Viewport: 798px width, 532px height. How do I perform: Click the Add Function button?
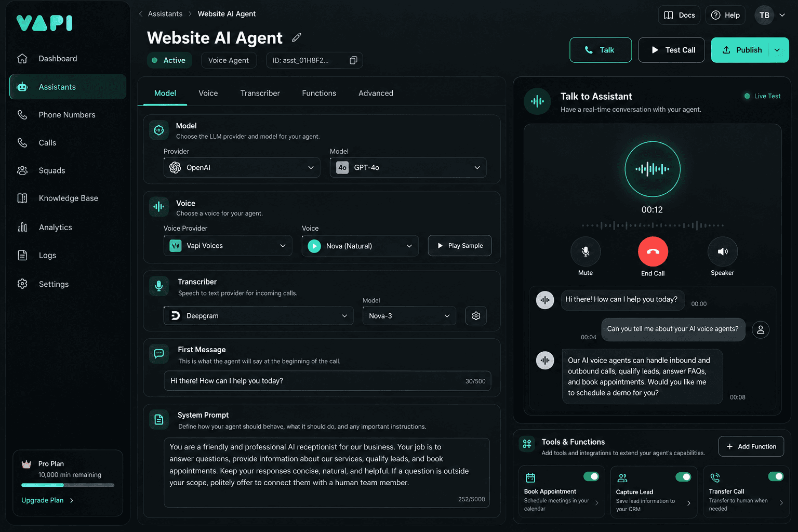point(751,446)
